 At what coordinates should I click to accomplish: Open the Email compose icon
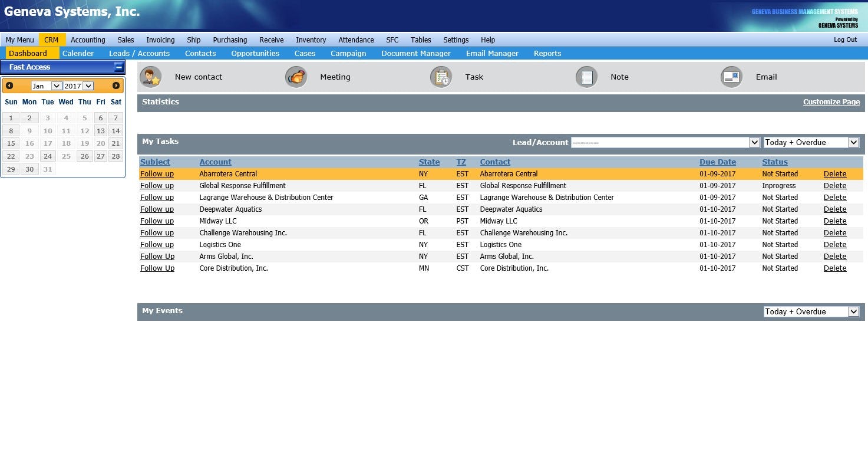731,77
